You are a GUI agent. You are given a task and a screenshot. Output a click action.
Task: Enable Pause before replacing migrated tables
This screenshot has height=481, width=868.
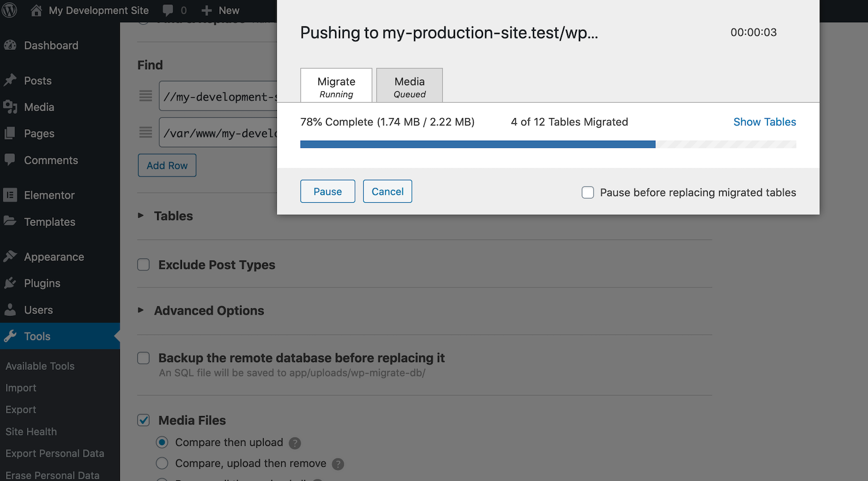coord(588,192)
